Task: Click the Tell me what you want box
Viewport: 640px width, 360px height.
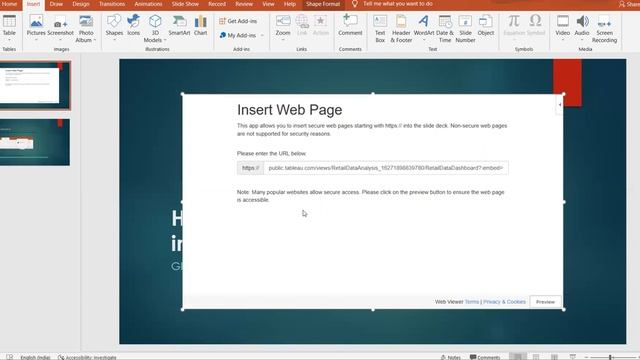Action: click(398, 4)
